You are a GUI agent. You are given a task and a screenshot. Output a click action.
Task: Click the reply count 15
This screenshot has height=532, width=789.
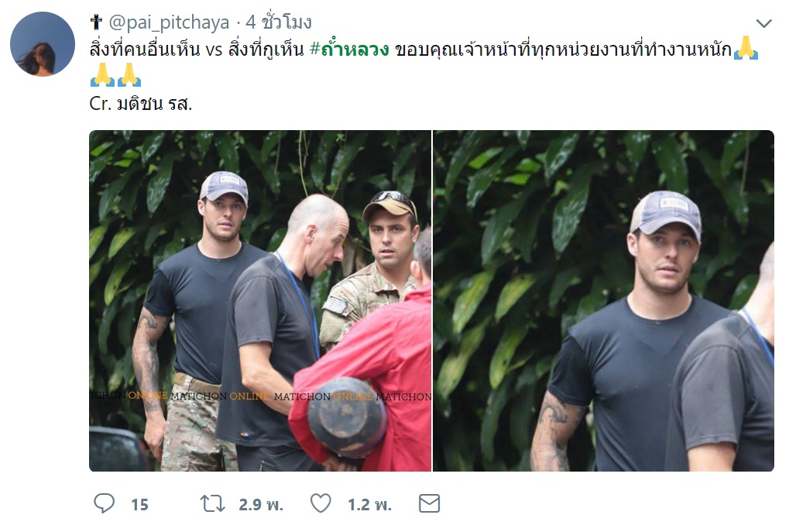[x=140, y=504]
